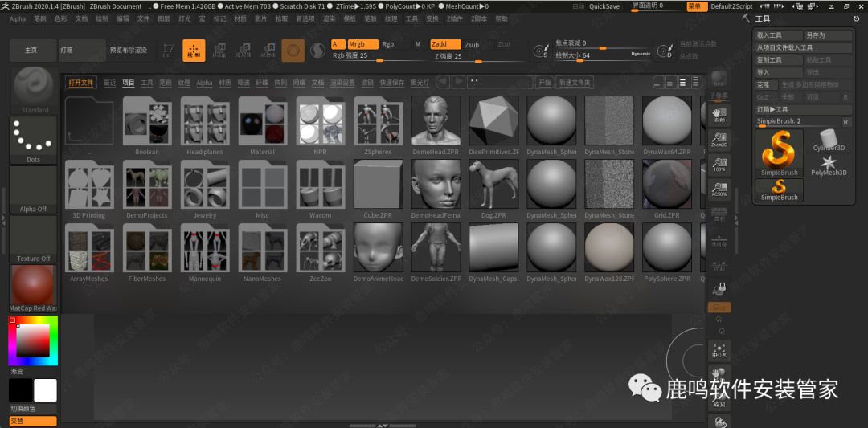
Task: Choose the PolyMesh3D star tool icon
Action: click(x=829, y=165)
